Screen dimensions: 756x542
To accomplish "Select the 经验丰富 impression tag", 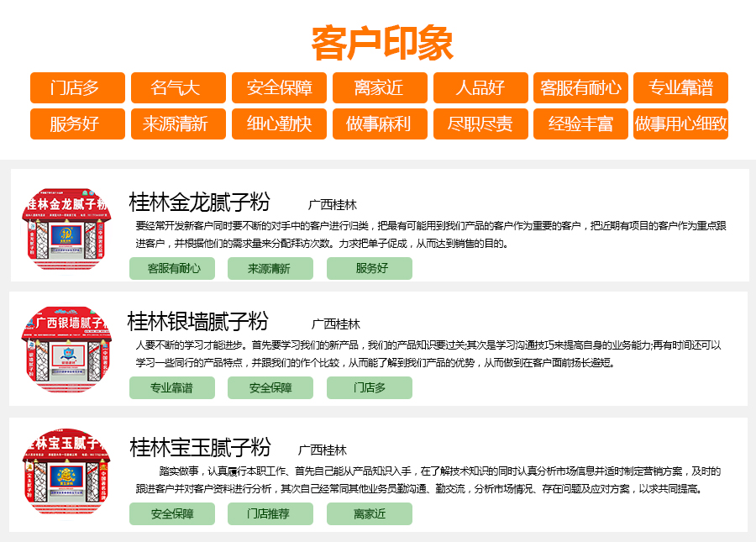I will point(580,124).
